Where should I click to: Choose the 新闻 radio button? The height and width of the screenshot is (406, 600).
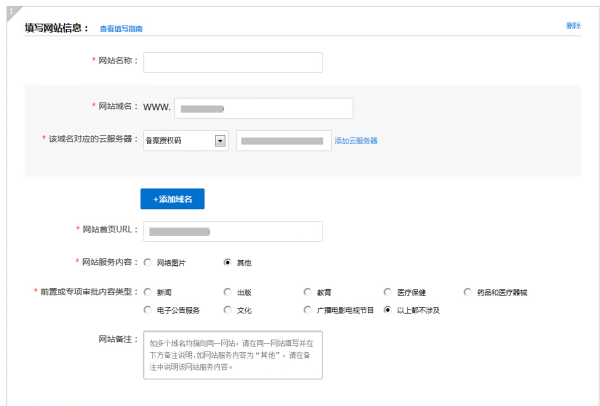[148, 292]
